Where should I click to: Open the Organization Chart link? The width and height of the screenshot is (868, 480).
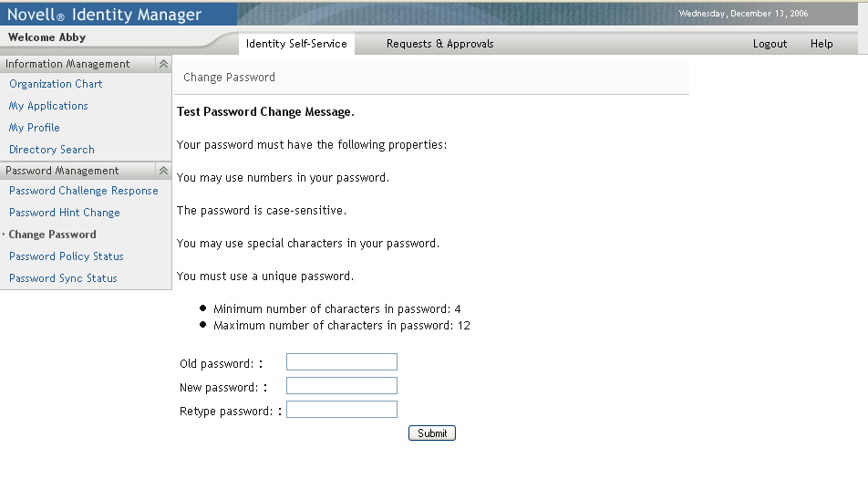click(56, 84)
